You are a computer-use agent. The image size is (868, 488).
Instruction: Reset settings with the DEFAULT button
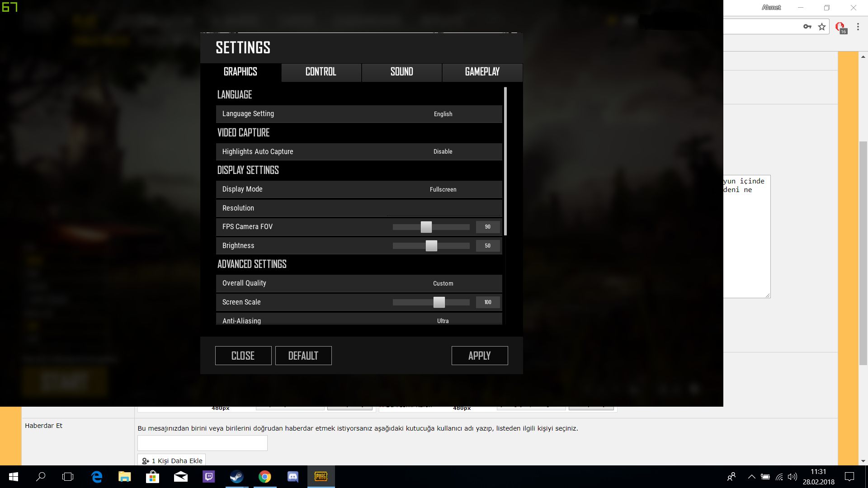click(303, 356)
